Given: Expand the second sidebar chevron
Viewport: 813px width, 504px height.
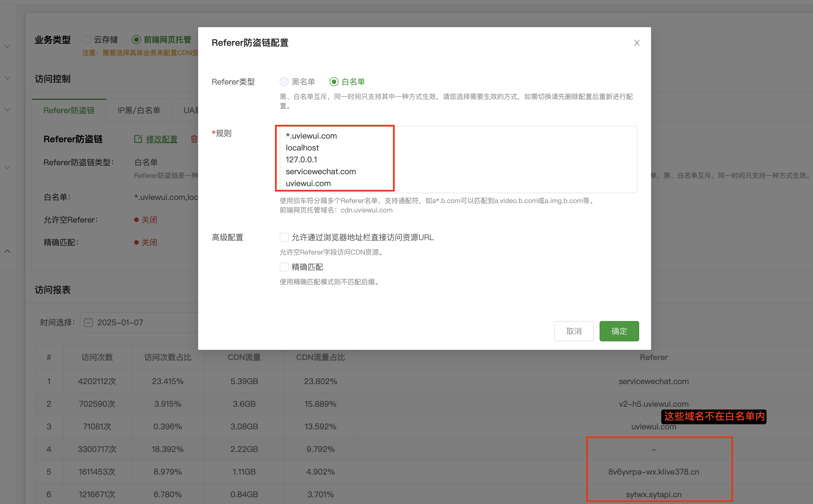Looking at the screenshot, I should tap(7, 78).
